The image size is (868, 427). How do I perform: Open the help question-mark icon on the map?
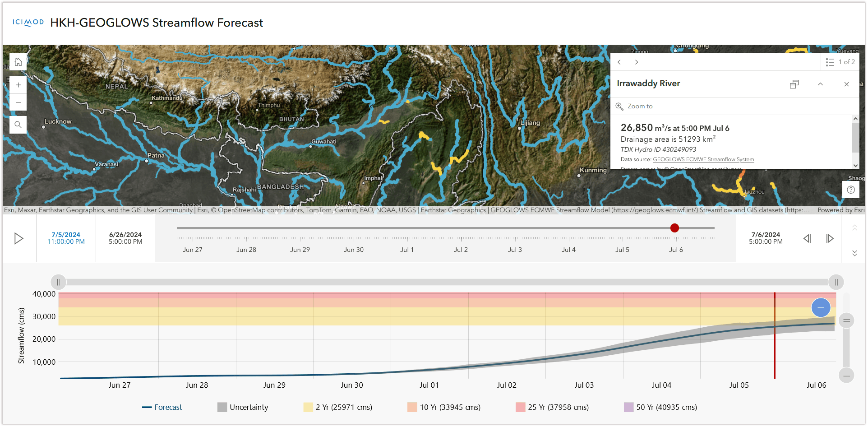click(x=851, y=190)
